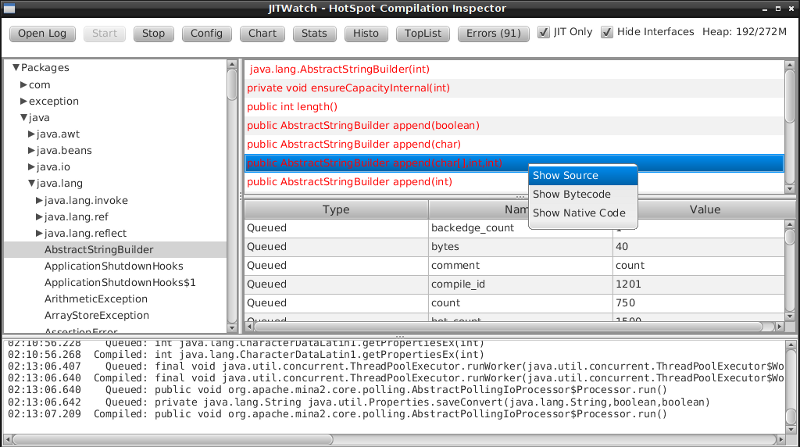800x447 pixels.
Task: Expand the java.lang.invoke package
Action: 39,201
